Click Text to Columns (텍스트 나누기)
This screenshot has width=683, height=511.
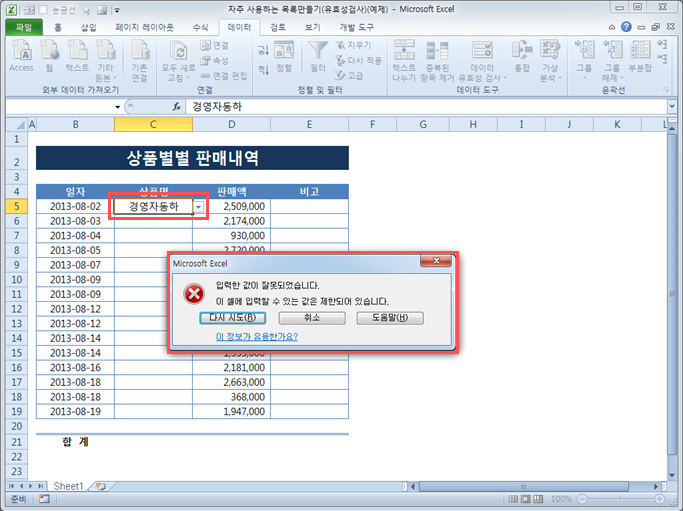click(x=404, y=60)
